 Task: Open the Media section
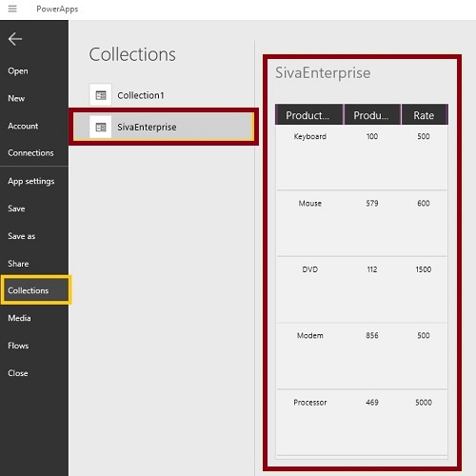pos(19,318)
